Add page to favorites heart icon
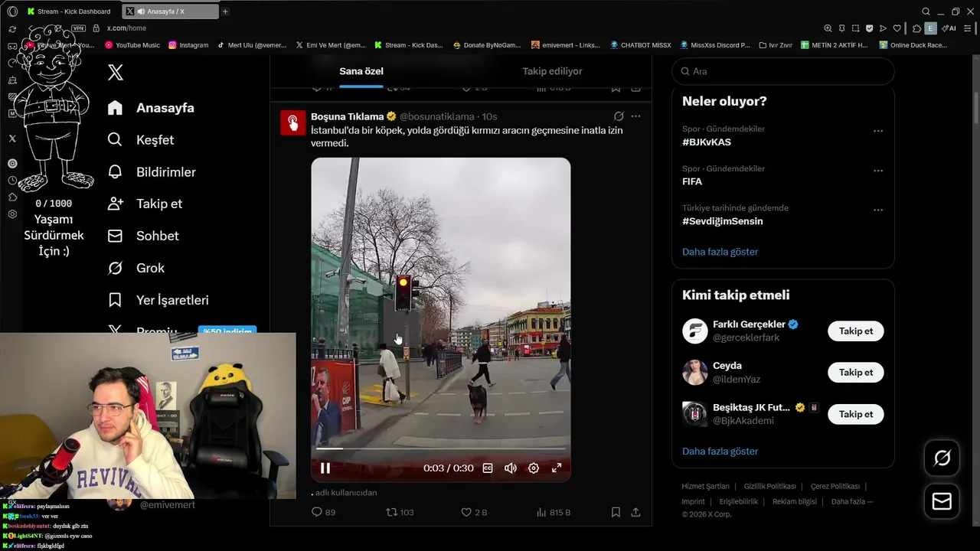 point(897,28)
